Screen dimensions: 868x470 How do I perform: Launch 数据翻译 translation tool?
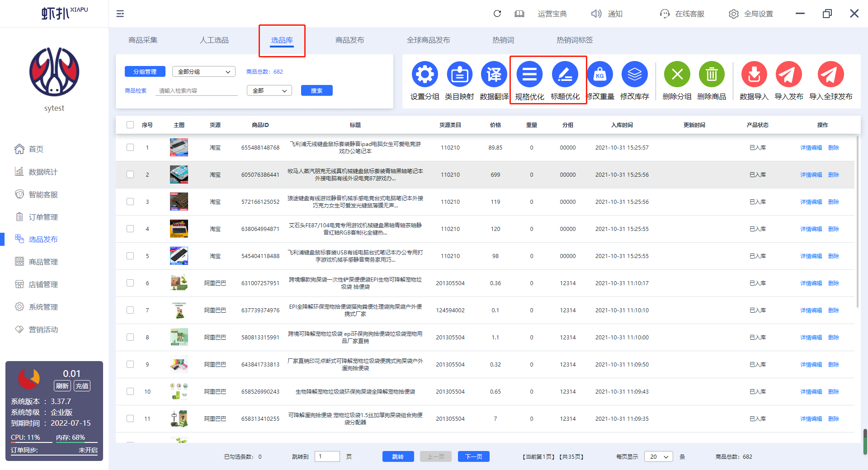tap(494, 74)
